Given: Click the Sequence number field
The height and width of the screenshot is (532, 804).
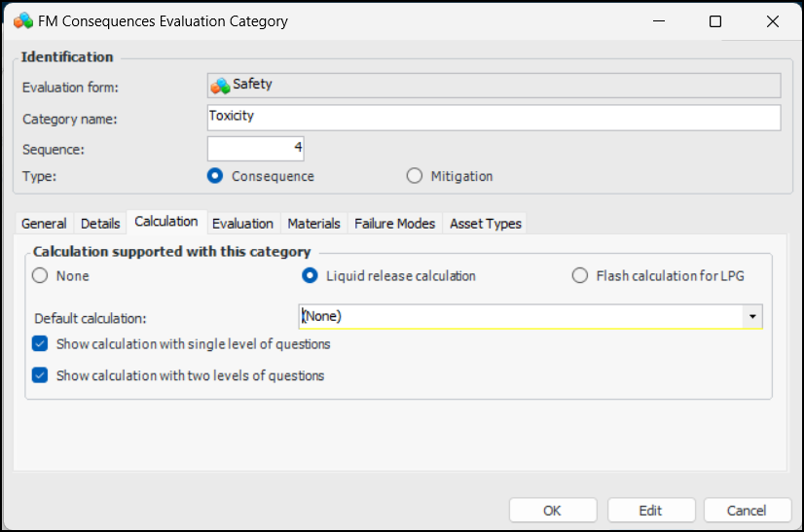Looking at the screenshot, I should point(256,149).
